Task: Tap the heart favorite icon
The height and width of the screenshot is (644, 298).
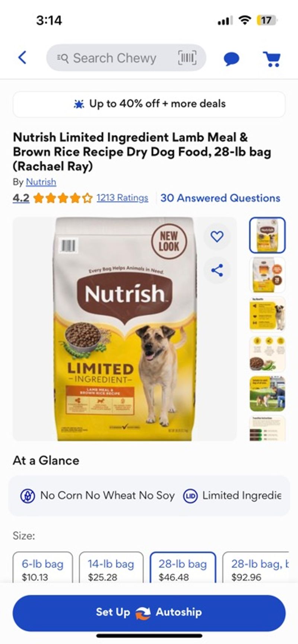Action: coord(217,236)
